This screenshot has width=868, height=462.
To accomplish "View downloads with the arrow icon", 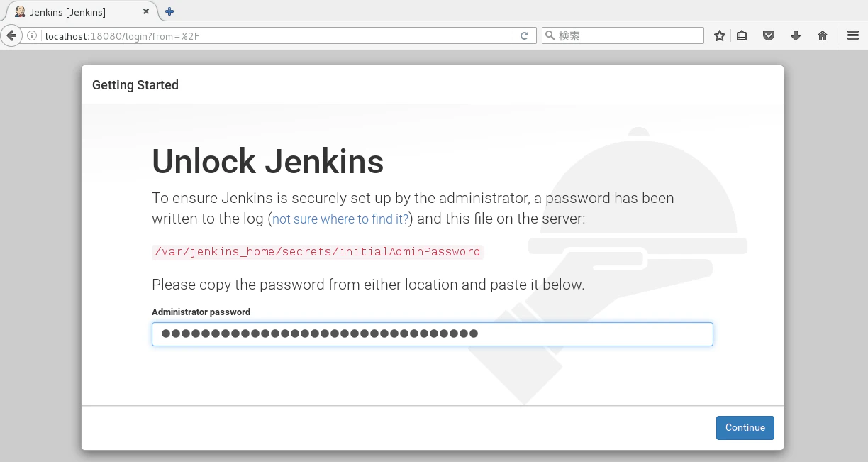I will [795, 35].
